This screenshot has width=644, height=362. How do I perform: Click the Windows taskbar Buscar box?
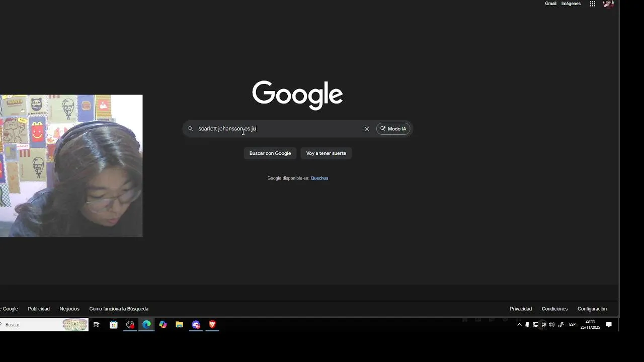coord(44,325)
